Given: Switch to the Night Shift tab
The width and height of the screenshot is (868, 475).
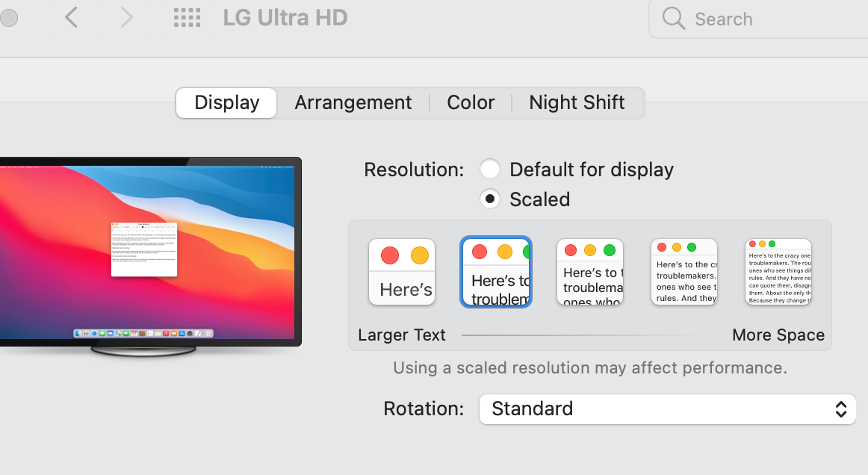Looking at the screenshot, I should click(x=577, y=103).
